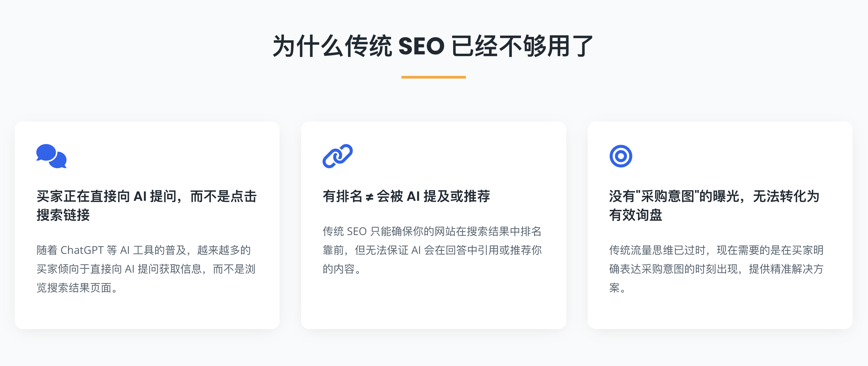Click the word ChatGPT in first card
This screenshot has height=366, width=868.
(x=82, y=250)
